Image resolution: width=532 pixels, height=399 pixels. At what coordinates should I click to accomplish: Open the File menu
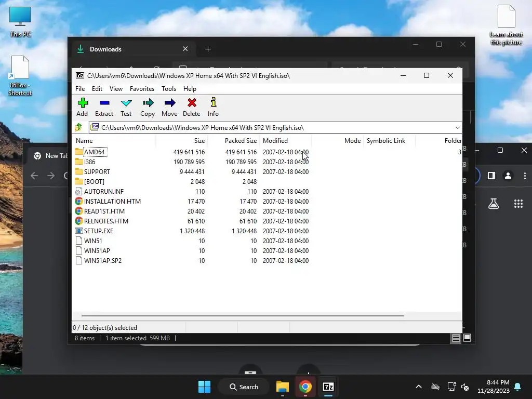pyautogui.click(x=80, y=88)
